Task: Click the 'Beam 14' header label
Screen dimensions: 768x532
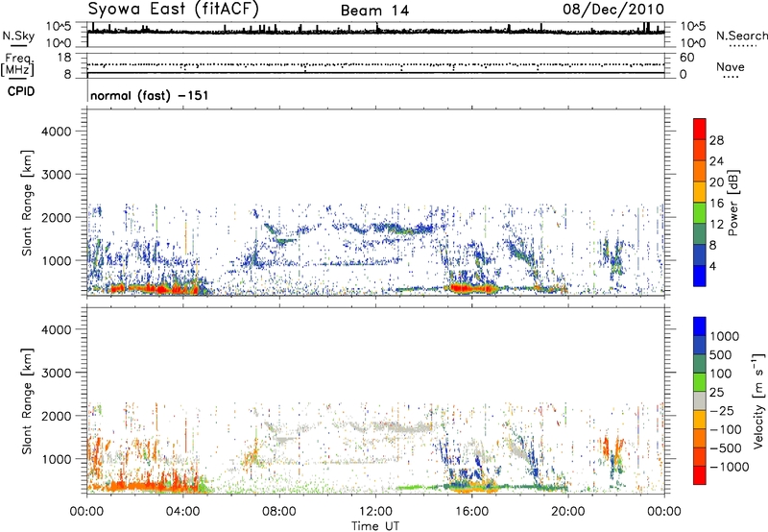Action: [x=374, y=11]
